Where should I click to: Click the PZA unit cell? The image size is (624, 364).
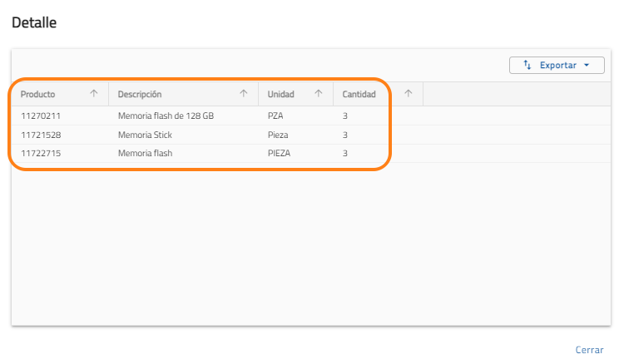275,116
